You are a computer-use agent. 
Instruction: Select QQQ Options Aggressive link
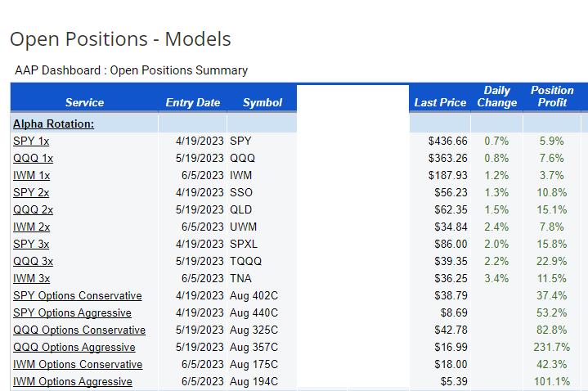[74, 347]
